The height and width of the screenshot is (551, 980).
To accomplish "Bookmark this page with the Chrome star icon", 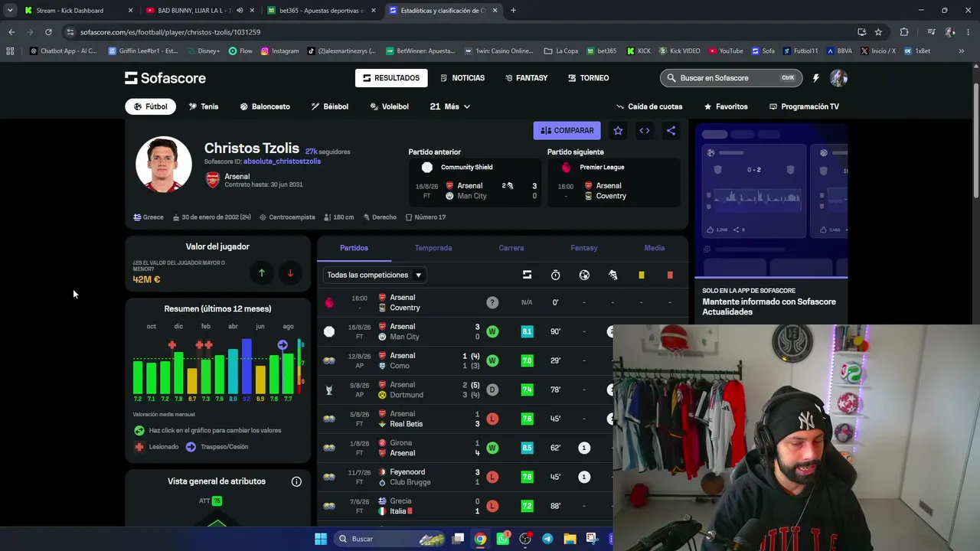I will click(x=878, y=32).
